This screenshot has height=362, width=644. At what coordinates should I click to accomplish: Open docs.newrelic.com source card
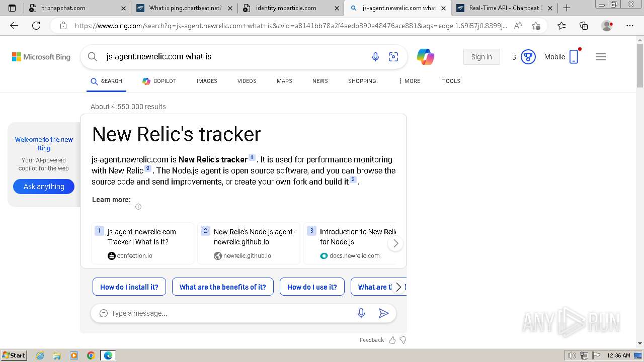pos(351,243)
